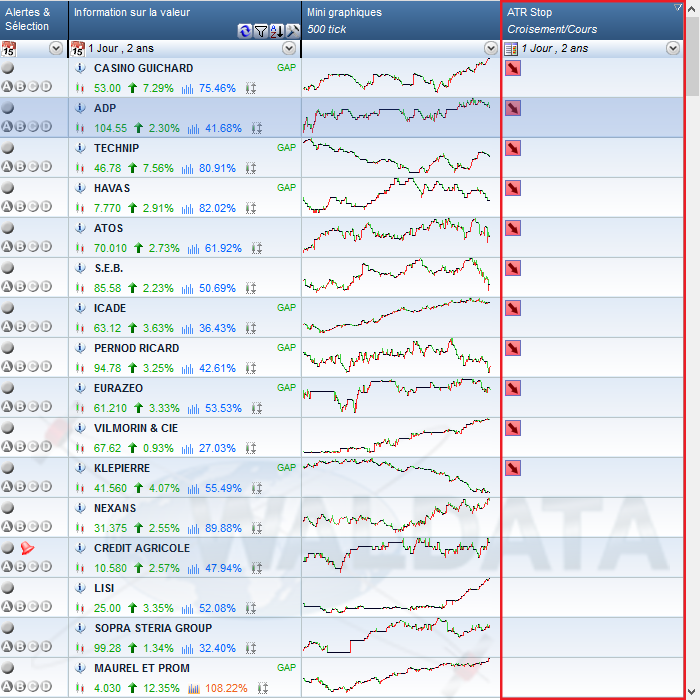This screenshot has width=700, height=700.
Task: Open the Mini graphiques dropdown arrow
Action: pyautogui.click(x=490, y=48)
